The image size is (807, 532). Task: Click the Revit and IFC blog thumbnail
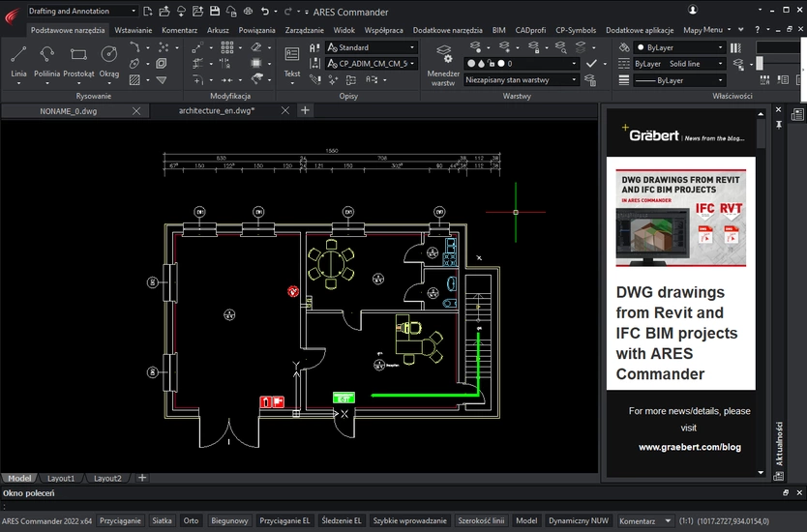point(680,219)
